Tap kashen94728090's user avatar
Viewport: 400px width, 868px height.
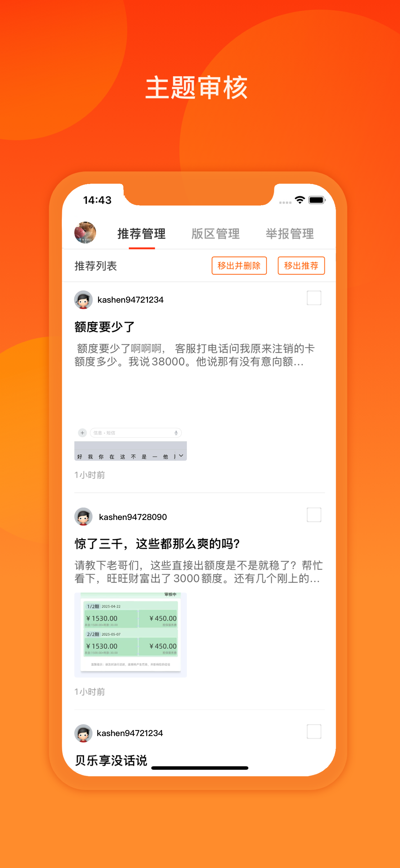pos(83,517)
